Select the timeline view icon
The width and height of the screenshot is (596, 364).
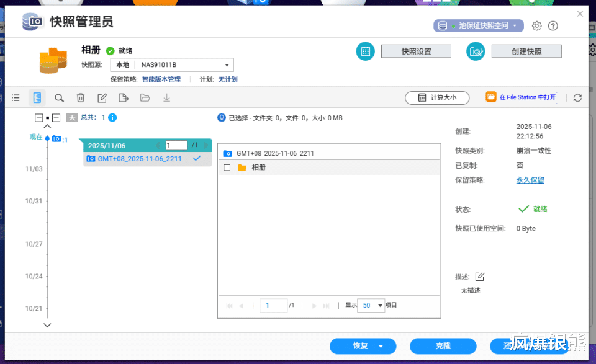(x=37, y=98)
